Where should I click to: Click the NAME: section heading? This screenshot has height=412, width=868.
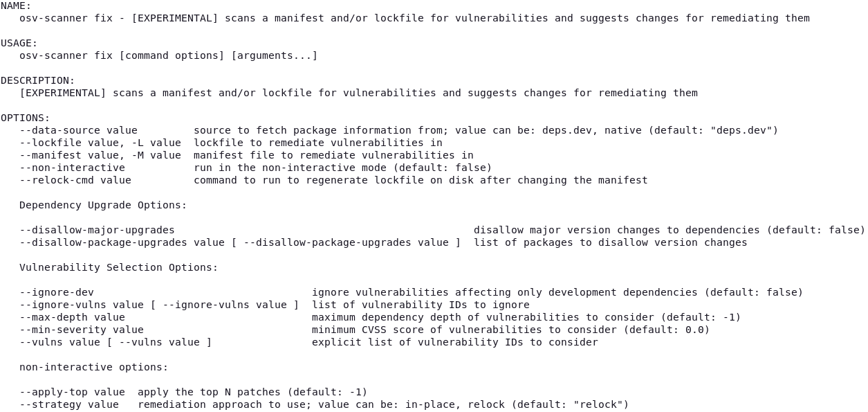[x=16, y=6]
